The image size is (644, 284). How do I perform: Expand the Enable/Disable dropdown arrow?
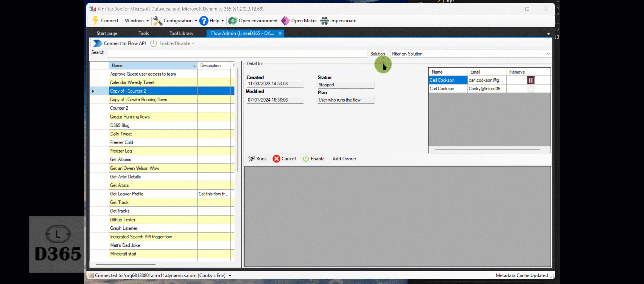193,44
